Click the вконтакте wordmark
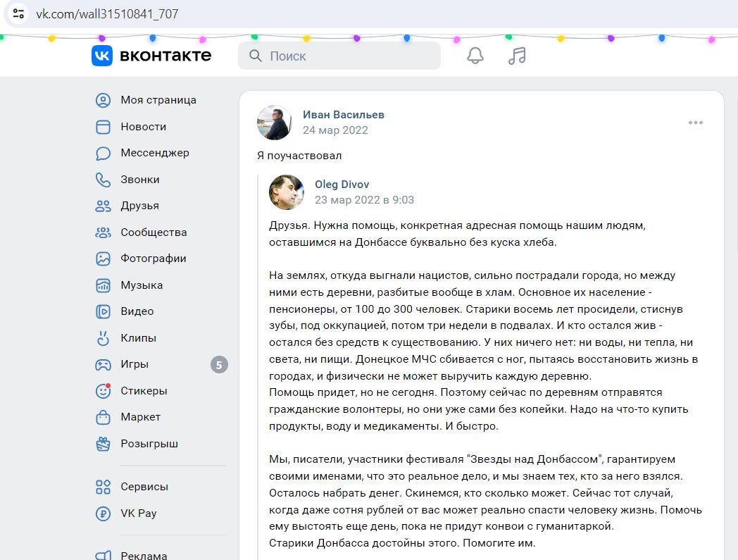This screenshot has height=560, width=738. pyautogui.click(x=165, y=56)
